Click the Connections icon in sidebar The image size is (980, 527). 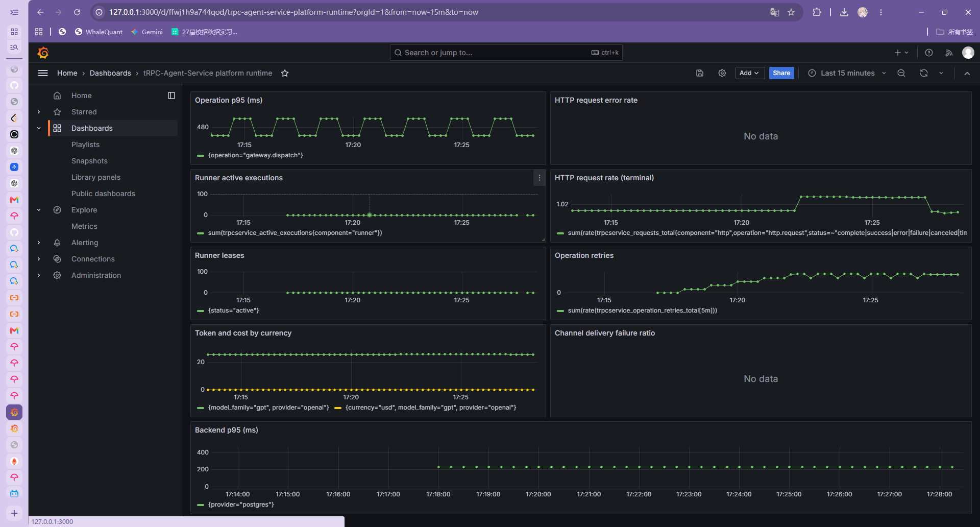57,259
